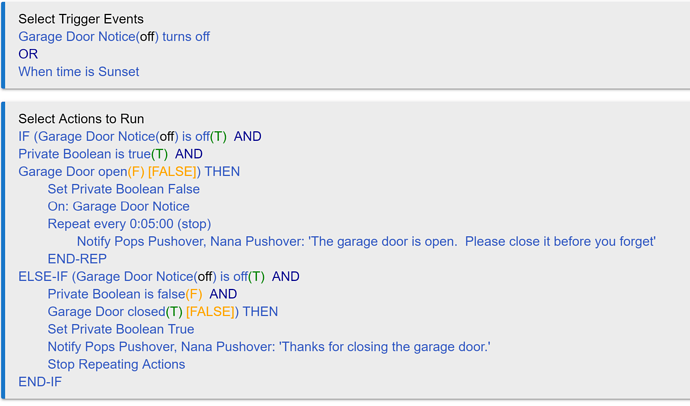
Task: Click 'Garage Door closed(T) [FALSE]) THEN' line
Action: click(163, 311)
